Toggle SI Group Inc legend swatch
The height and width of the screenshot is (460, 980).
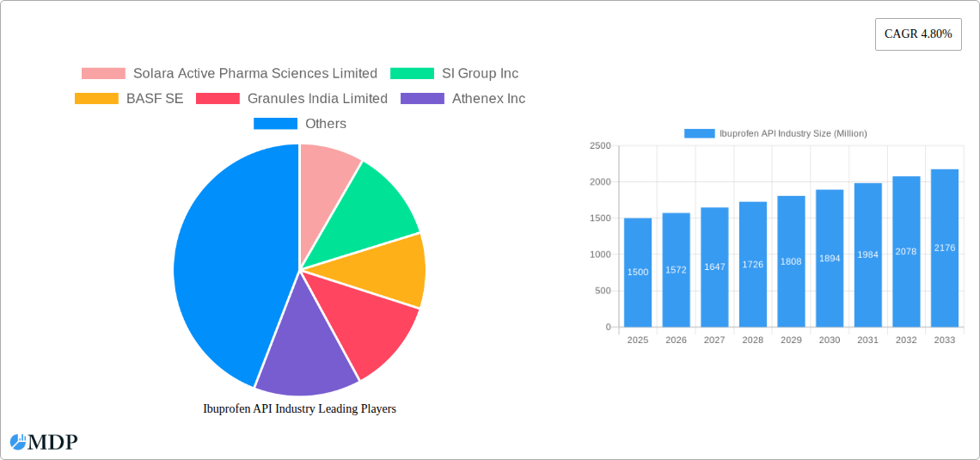tap(412, 73)
